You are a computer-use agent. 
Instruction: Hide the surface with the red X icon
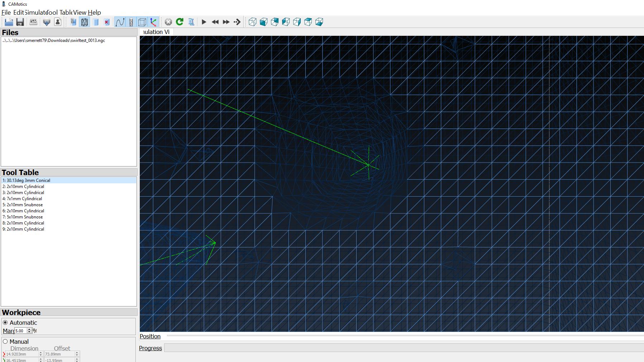pyautogui.click(x=107, y=22)
